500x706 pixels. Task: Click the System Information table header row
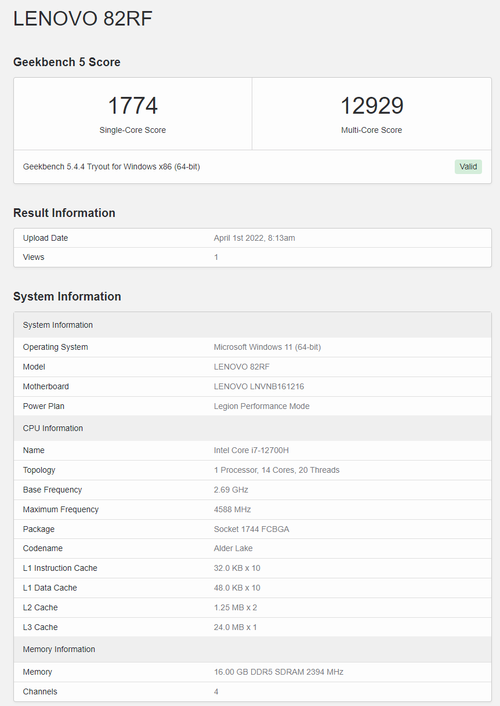[x=252, y=325]
